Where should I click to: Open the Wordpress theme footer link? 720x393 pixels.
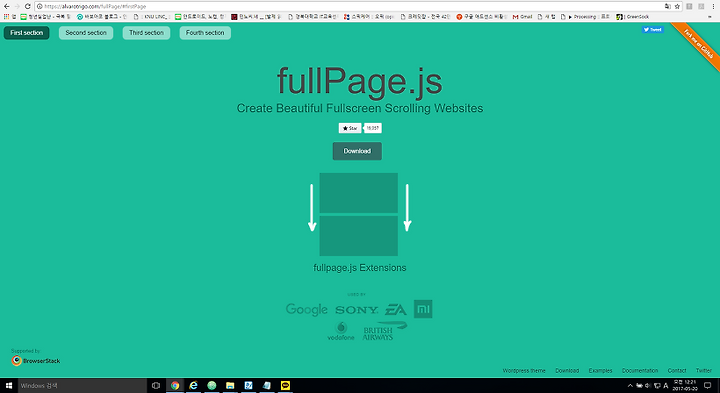[x=524, y=371]
